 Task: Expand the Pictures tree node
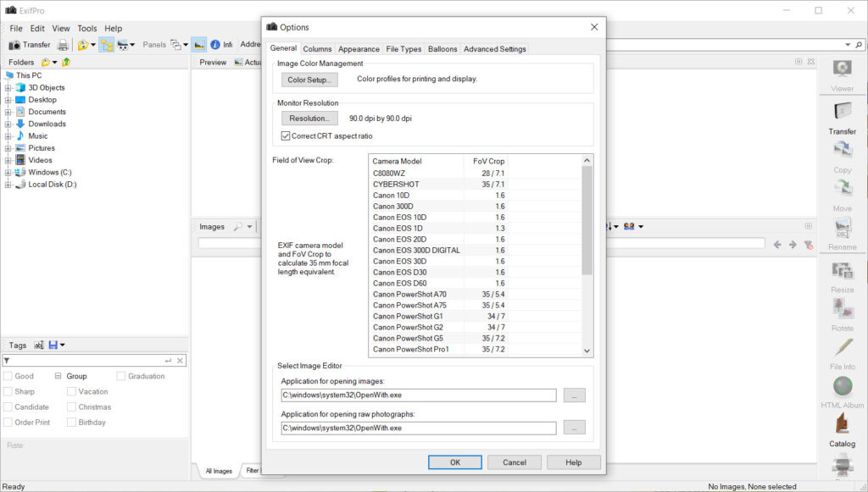coord(8,148)
